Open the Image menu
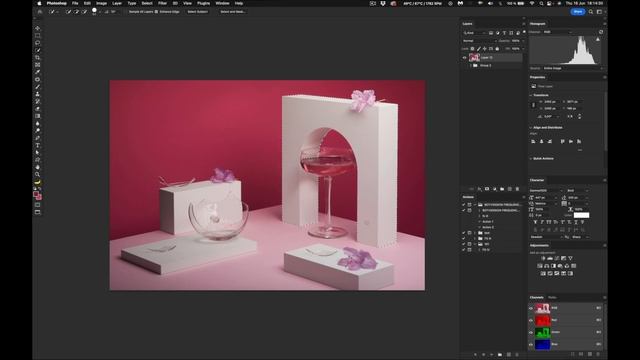The width and height of the screenshot is (640, 360). point(102,3)
